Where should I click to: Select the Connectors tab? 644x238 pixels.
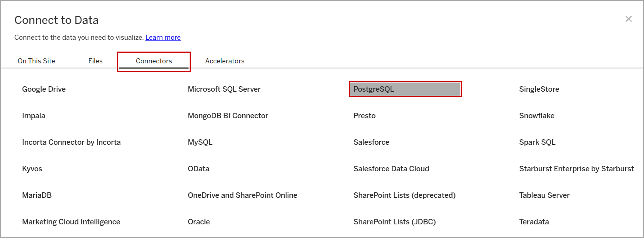[154, 61]
